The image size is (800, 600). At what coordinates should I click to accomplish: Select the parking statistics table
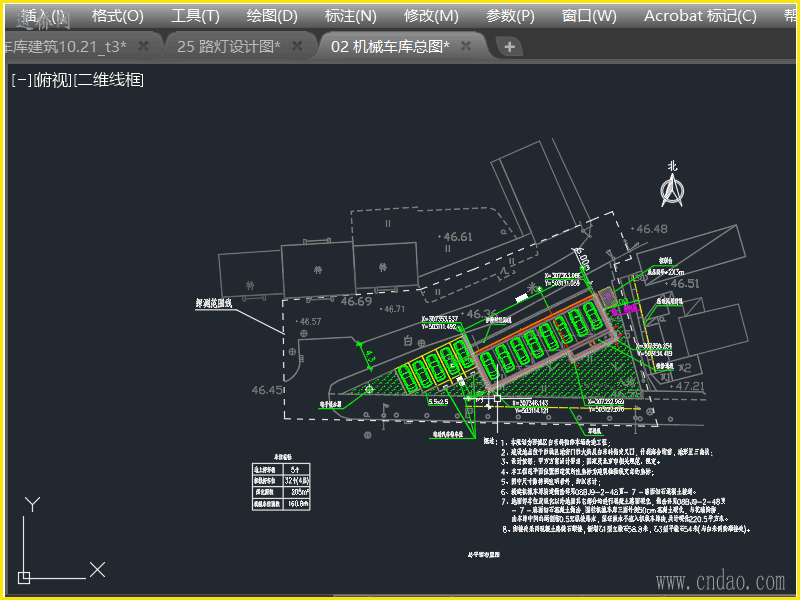tap(281, 486)
